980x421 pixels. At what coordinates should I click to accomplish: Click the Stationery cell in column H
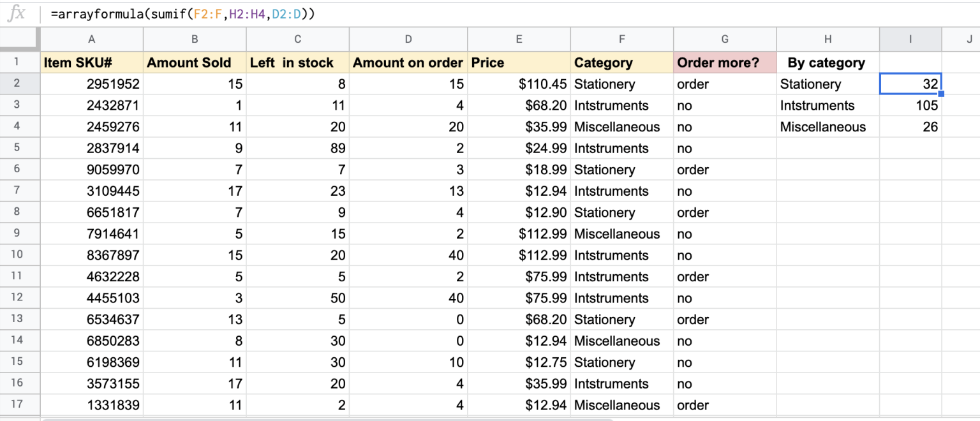tap(828, 84)
